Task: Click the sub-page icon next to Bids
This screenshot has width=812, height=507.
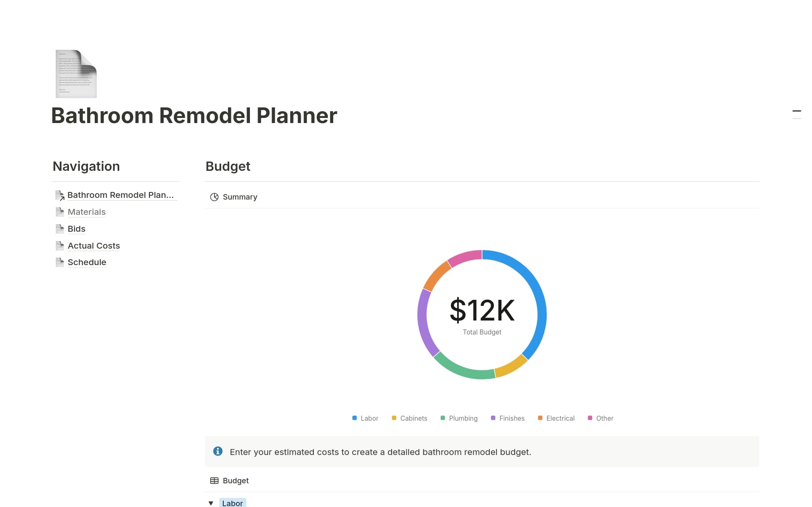Action: point(59,228)
